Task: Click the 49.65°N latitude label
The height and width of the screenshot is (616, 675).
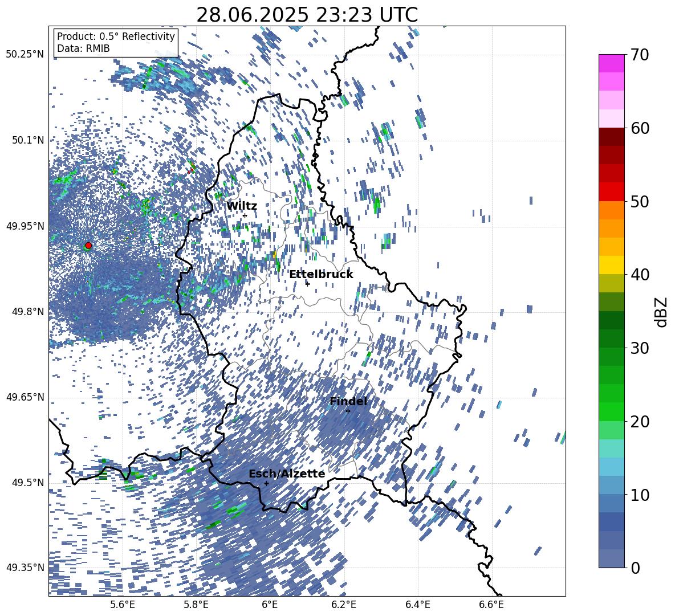Action: tap(25, 397)
